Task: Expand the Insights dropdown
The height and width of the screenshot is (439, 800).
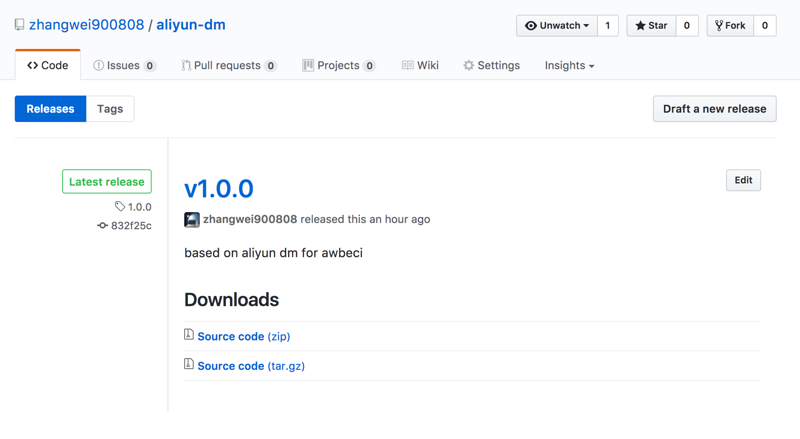Action: tap(569, 65)
